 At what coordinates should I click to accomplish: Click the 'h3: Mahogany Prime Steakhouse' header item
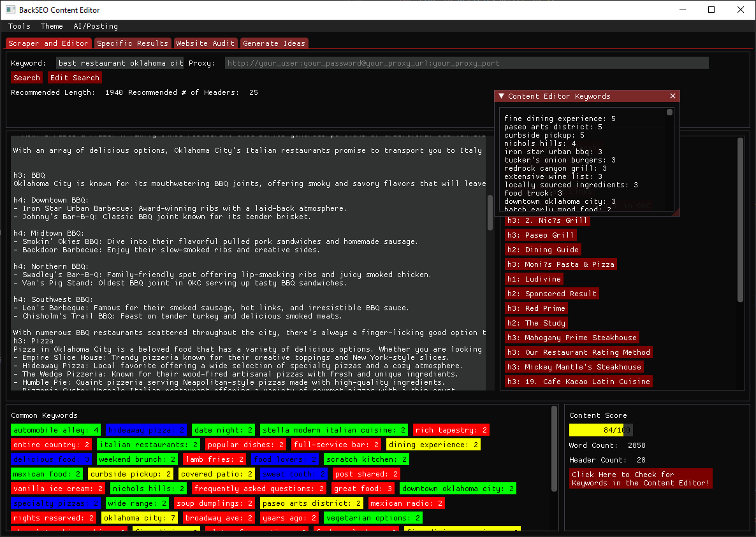pos(572,338)
